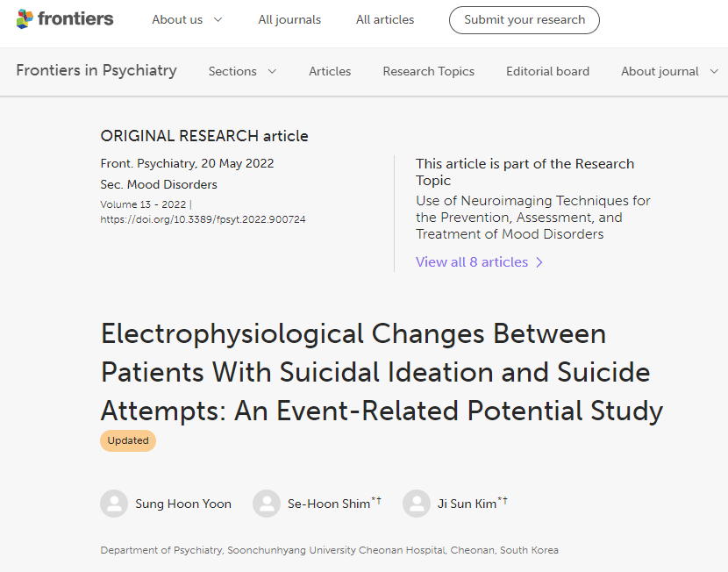Follow the DOI link for this article
Screen dimensions: 728x572
203,219
